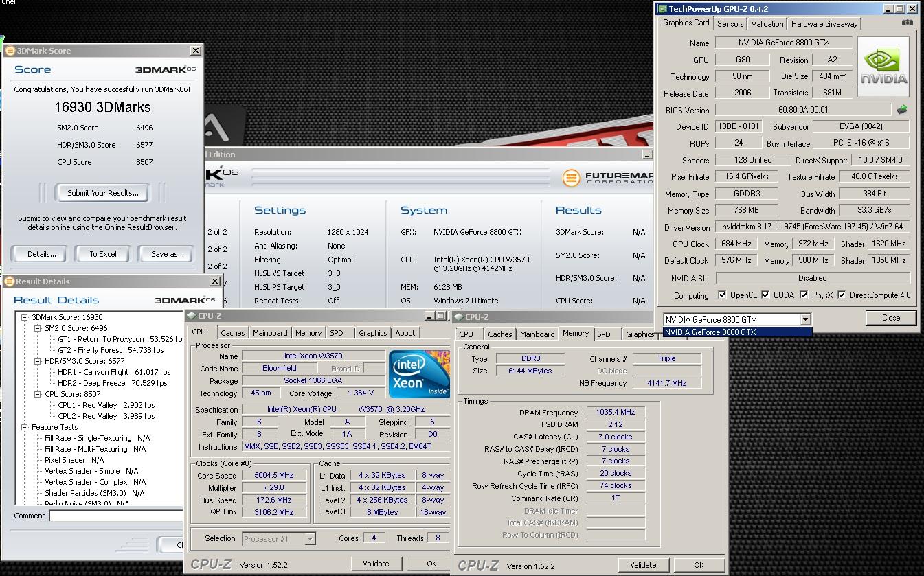This screenshot has height=576, width=924.
Task: Select HDR1 - Canyon Flight row
Action: coord(114,372)
